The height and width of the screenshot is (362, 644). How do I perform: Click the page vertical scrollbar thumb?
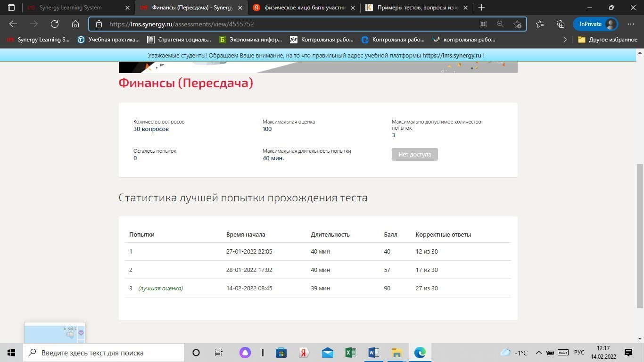640,236
